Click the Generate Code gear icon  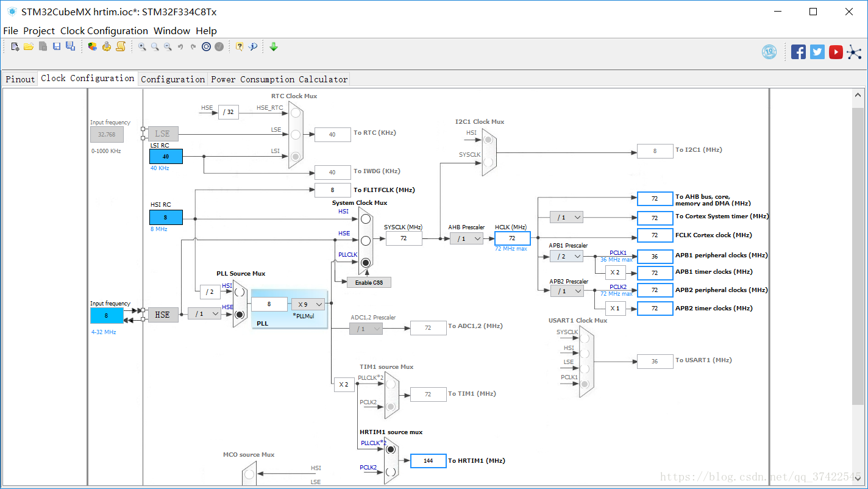click(107, 46)
